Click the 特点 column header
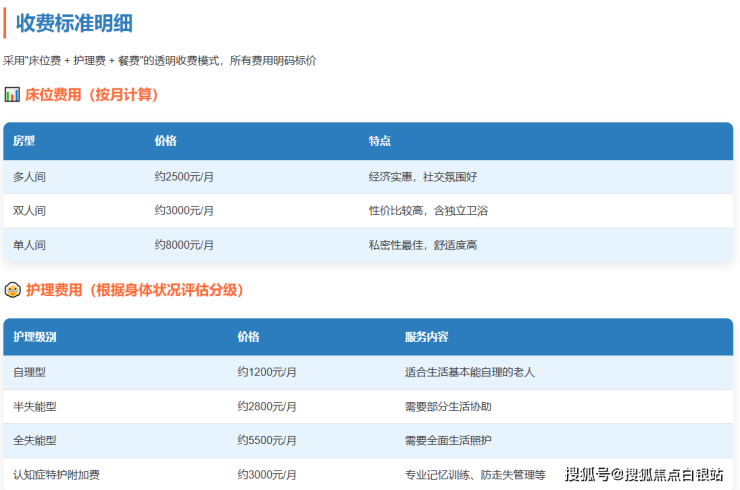Image resolution: width=740 pixels, height=490 pixels. [380, 141]
